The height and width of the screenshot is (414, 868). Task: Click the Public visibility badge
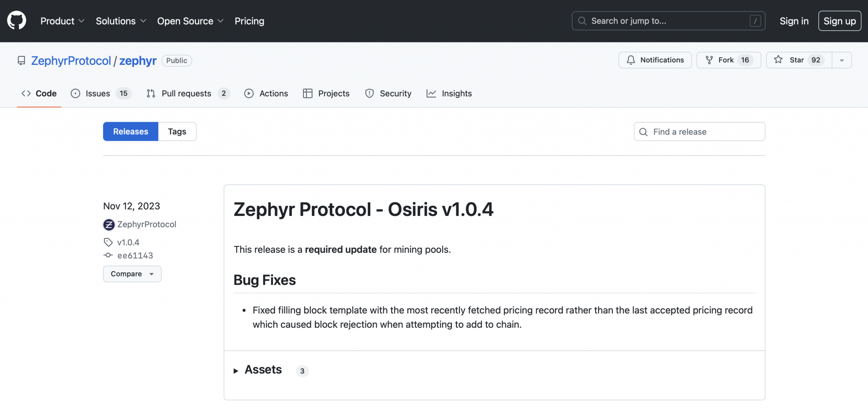(177, 60)
